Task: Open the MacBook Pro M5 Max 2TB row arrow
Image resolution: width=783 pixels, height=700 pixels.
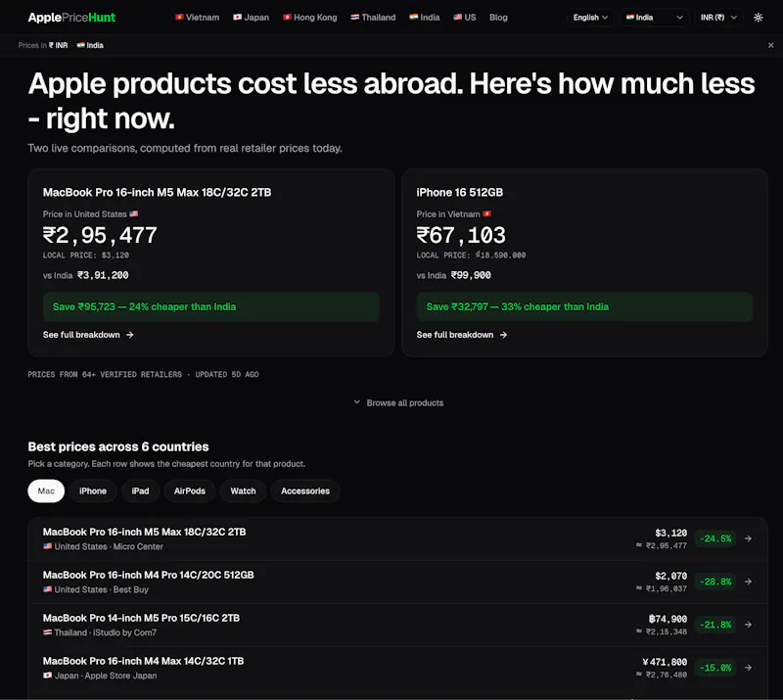Action: point(748,538)
